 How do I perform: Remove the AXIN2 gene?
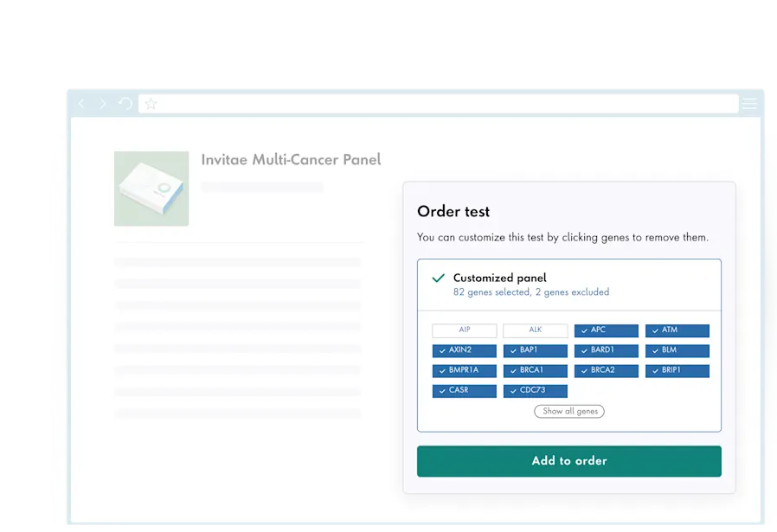[465, 350]
